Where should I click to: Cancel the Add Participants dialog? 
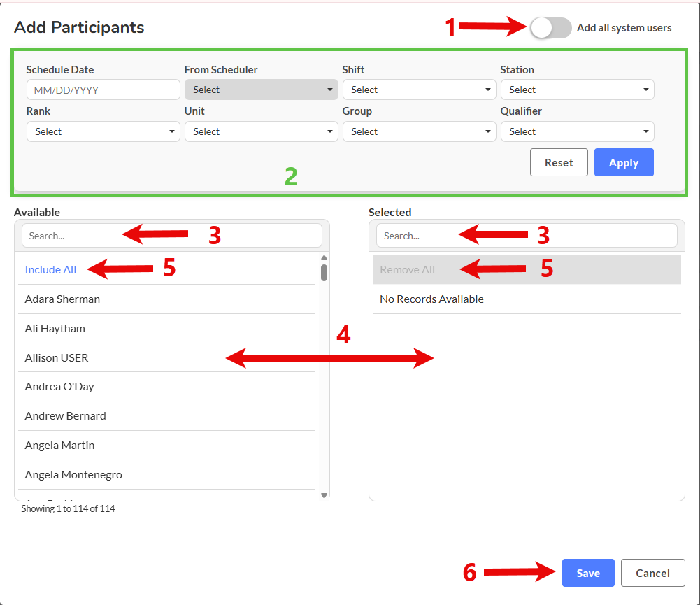coord(652,573)
